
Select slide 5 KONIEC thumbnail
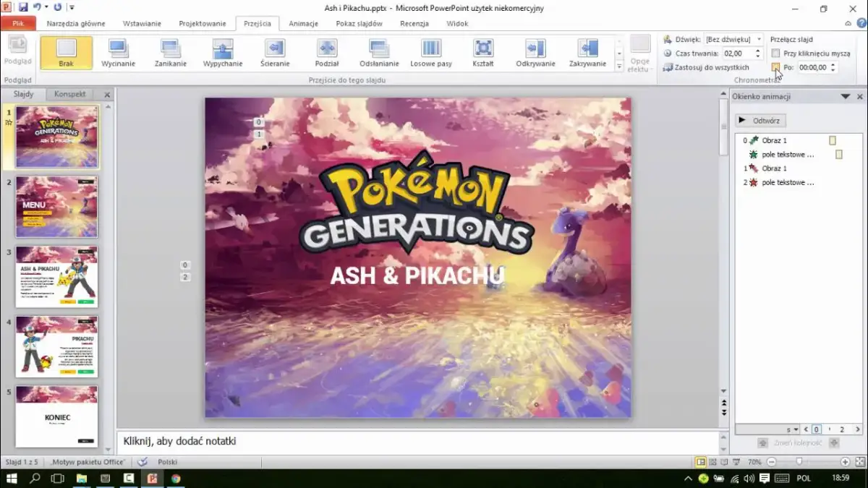click(x=58, y=416)
